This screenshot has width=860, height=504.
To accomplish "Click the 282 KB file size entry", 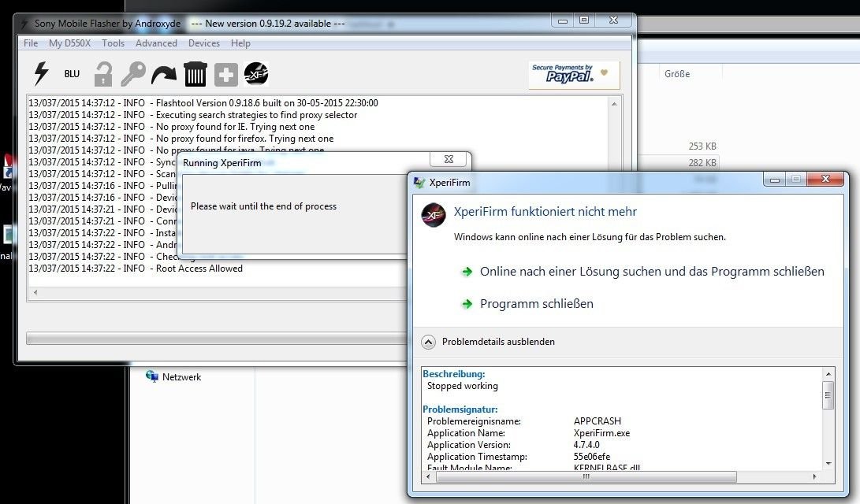I will (702, 163).
